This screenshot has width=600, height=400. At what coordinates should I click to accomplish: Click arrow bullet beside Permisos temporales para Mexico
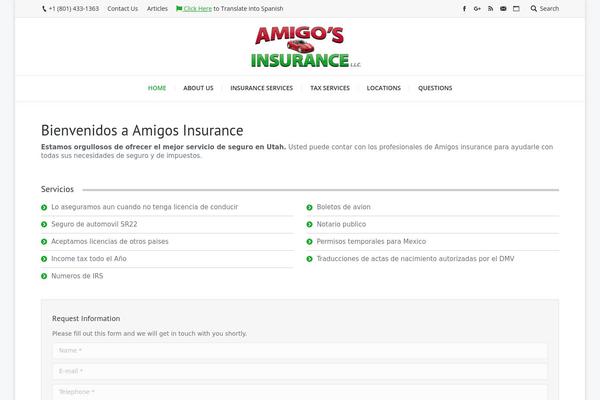pyautogui.click(x=310, y=242)
